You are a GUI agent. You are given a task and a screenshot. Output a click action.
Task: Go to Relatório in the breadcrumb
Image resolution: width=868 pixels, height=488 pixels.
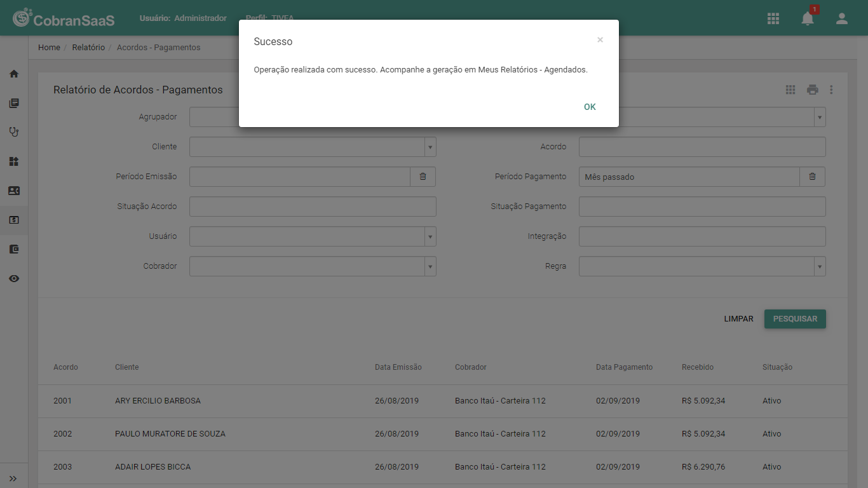pyautogui.click(x=88, y=48)
